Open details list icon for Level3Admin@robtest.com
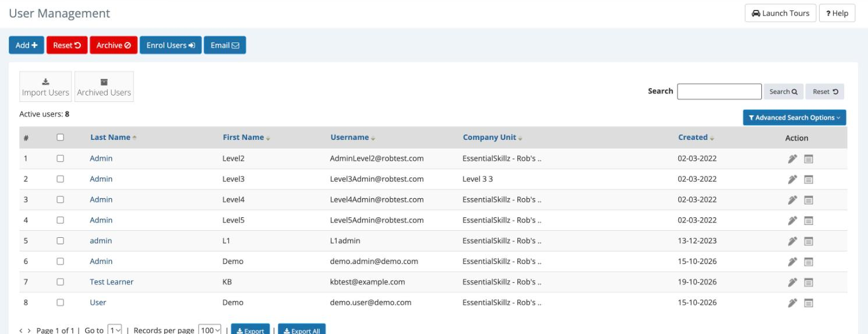 tap(809, 180)
